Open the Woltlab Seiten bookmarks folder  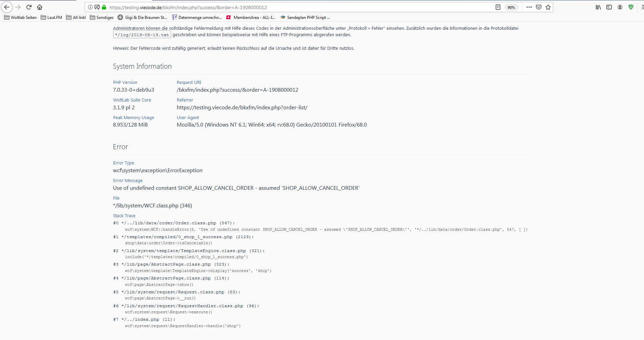coord(20,18)
